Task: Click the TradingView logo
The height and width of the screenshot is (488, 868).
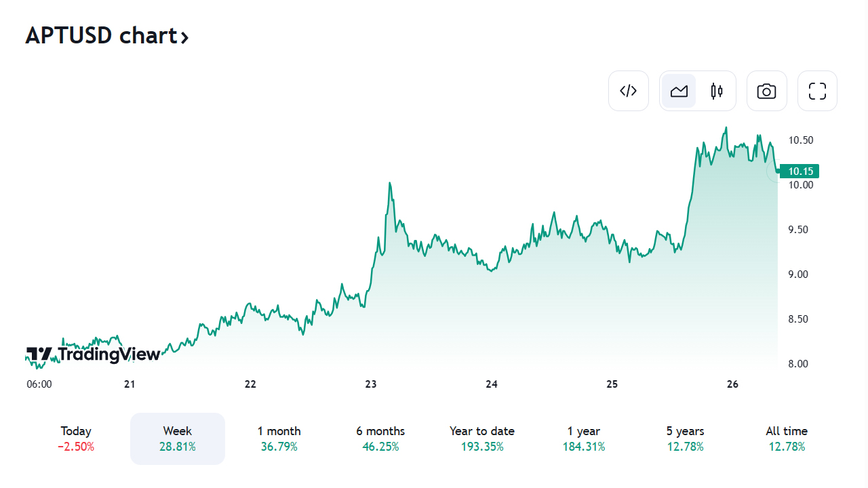Action: coord(93,354)
